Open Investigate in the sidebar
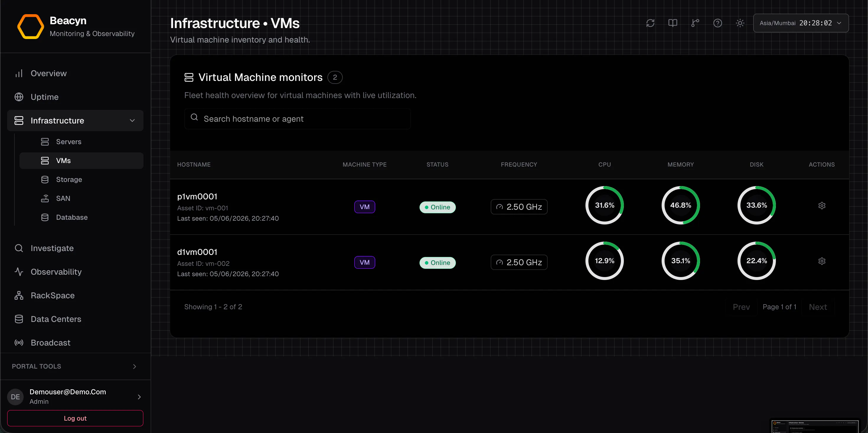Viewport: 868px width, 433px height. pyautogui.click(x=75, y=248)
